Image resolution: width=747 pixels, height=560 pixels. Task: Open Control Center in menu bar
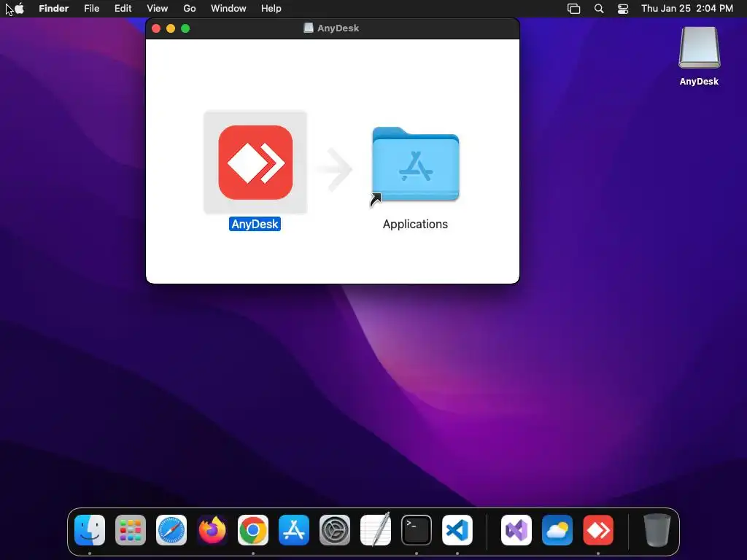(x=623, y=9)
